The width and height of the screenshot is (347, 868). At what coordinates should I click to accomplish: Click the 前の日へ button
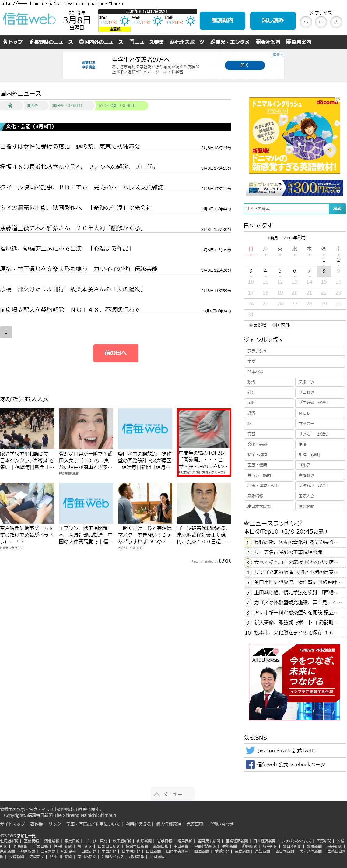(116, 353)
